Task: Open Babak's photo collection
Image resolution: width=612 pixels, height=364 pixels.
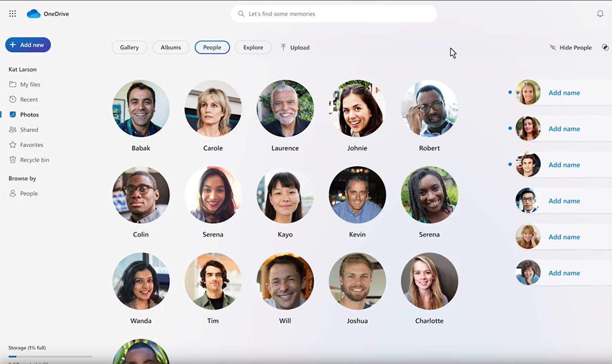Action: point(141,108)
